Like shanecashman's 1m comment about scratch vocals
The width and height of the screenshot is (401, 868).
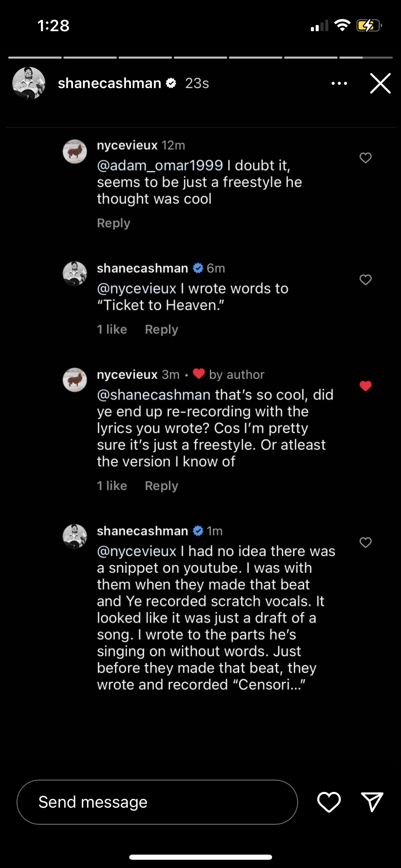365,542
